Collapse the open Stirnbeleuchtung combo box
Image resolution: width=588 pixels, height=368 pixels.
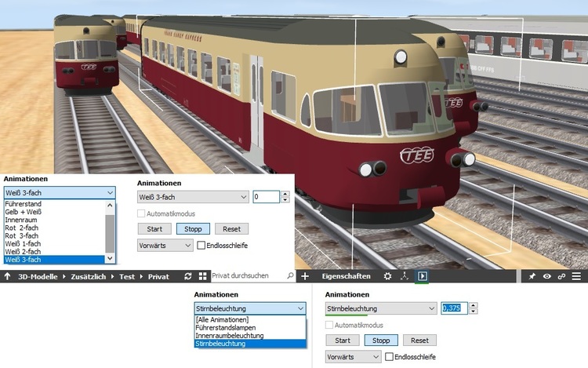pyautogui.click(x=250, y=308)
